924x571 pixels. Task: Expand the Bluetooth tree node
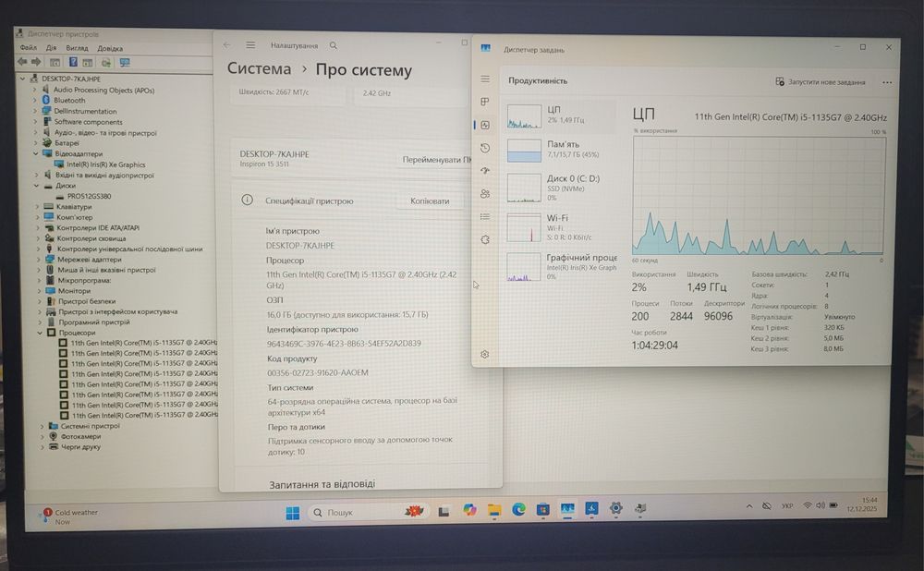35,100
